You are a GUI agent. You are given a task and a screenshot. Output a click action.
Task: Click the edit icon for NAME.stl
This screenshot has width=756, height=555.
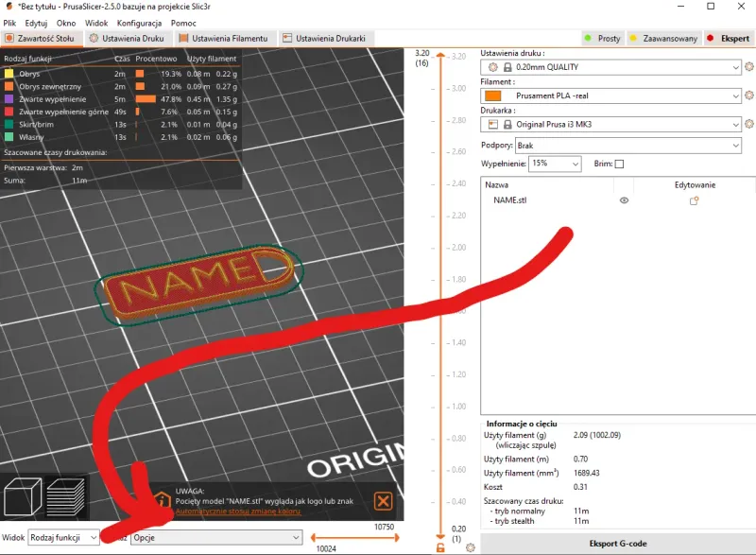click(x=694, y=200)
